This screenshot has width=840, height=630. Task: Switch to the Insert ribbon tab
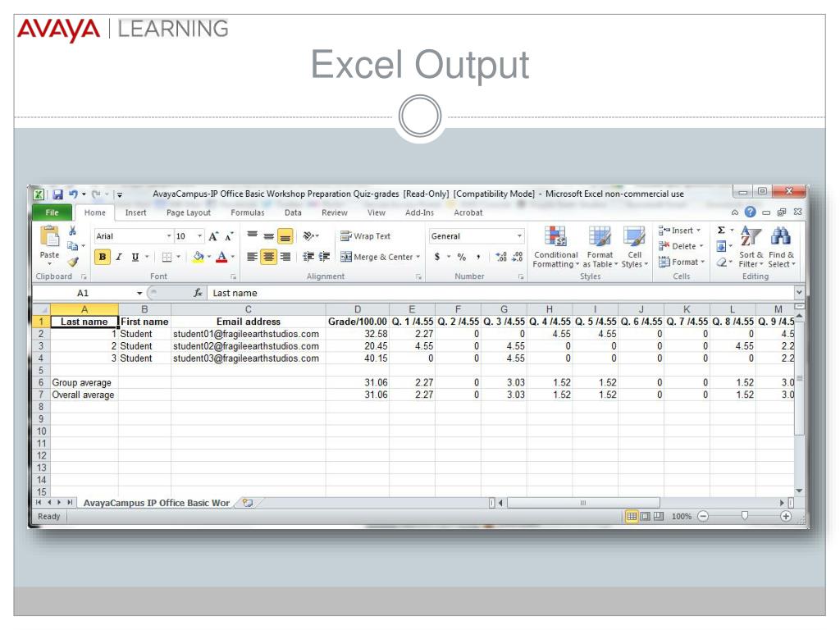pyautogui.click(x=135, y=212)
